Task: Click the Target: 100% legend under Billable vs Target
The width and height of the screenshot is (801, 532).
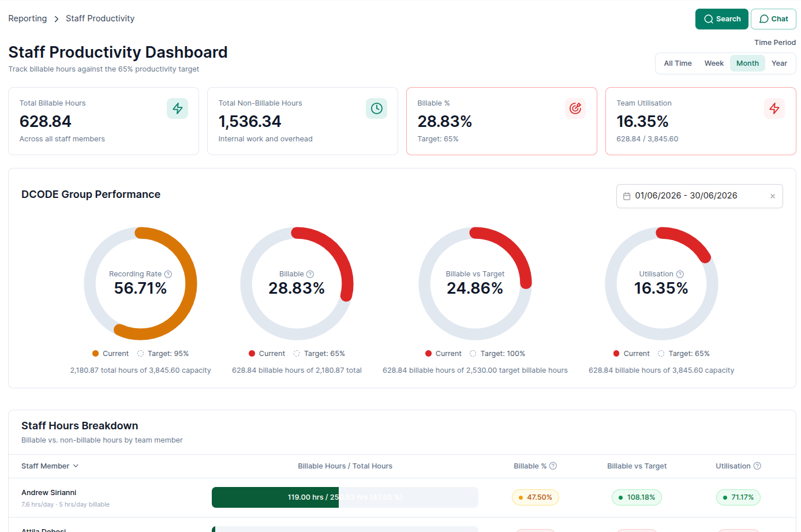Action: tap(497, 354)
